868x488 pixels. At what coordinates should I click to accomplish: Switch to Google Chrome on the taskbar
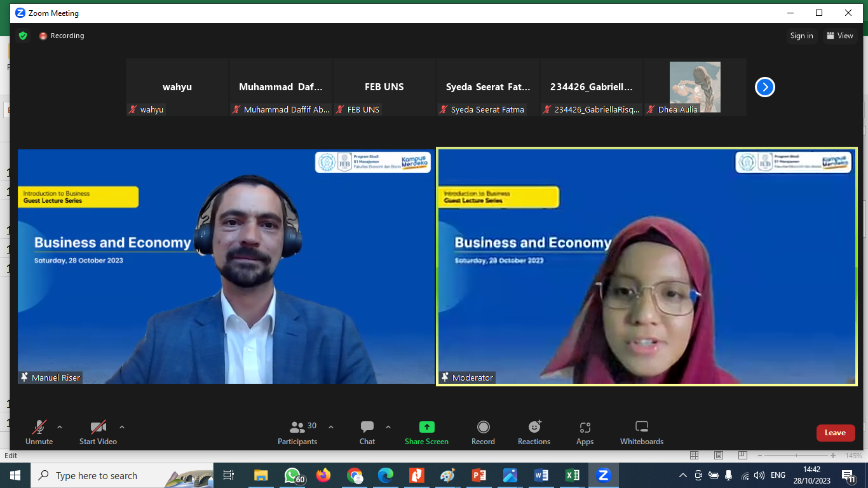pyautogui.click(x=355, y=475)
